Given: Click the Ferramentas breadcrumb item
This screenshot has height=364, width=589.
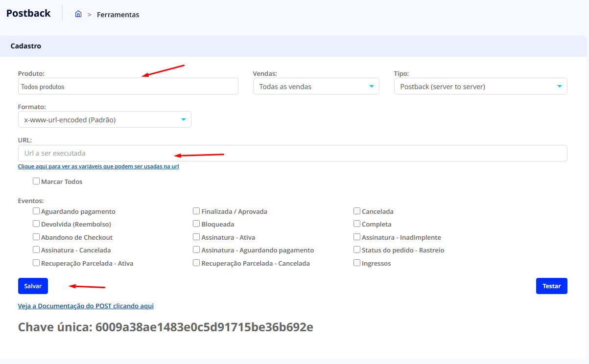Looking at the screenshot, I should tap(118, 15).
